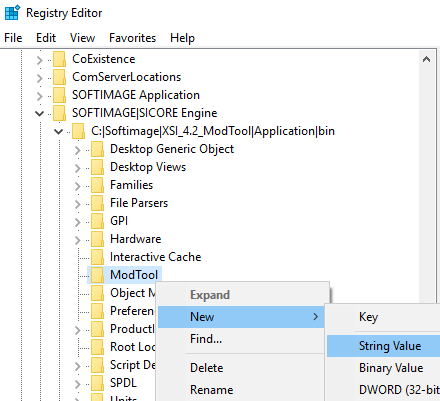Screen dimensions: 440x401
Task: Expand the Hardware key
Action: [78, 240]
